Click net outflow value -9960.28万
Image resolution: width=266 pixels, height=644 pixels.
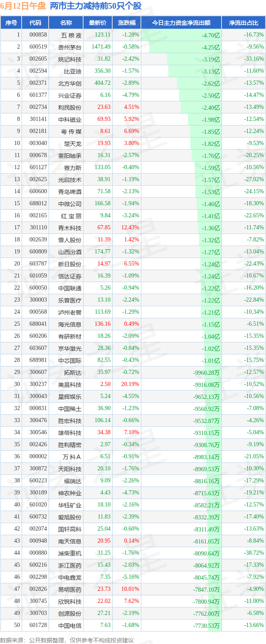[x=207, y=372]
